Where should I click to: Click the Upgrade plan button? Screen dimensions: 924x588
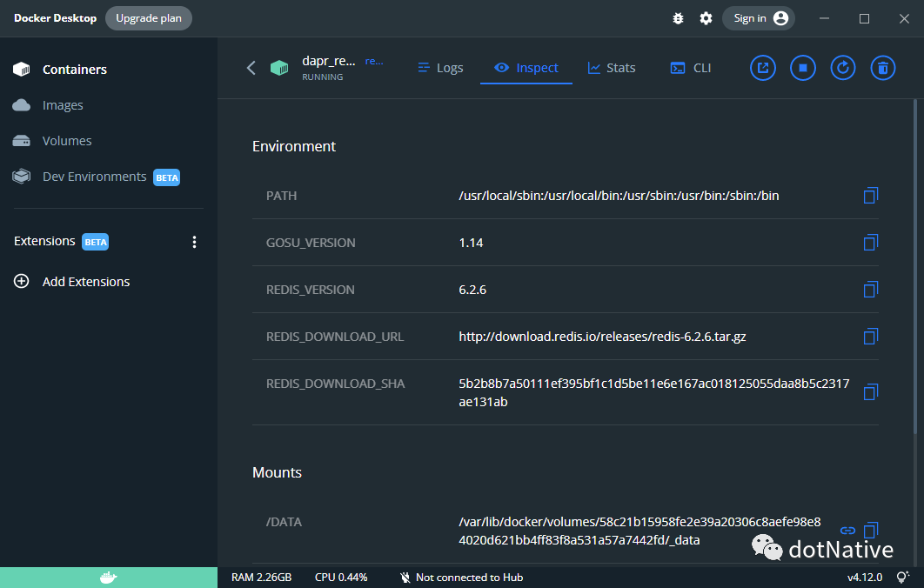[149, 18]
